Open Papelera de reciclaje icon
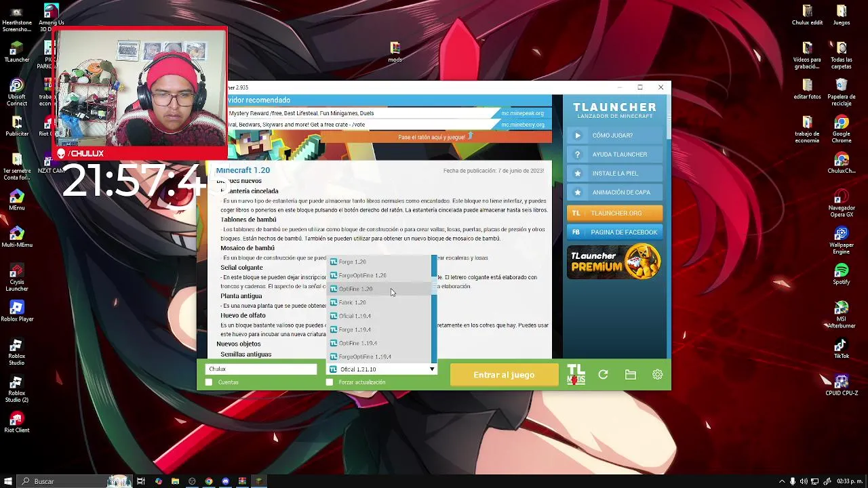The height and width of the screenshot is (488, 868). pyautogui.click(x=842, y=92)
